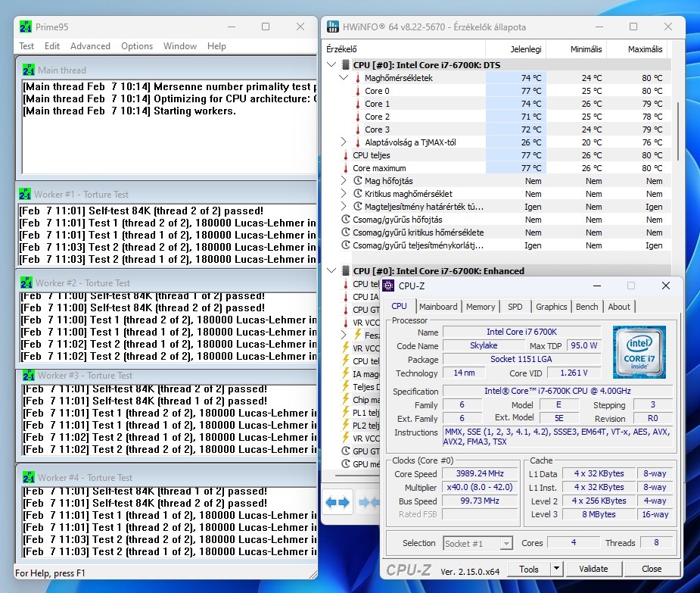Image resolution: width=700 pixels, height=593 pixels.
Task: Click the CPU-Z title bar chip icon
Action: coord(388,286)
